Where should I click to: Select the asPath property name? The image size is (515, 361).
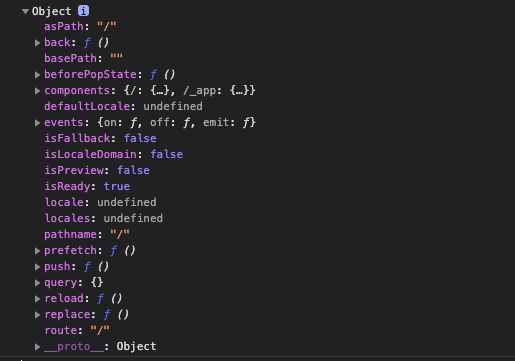tap(64, 26)
